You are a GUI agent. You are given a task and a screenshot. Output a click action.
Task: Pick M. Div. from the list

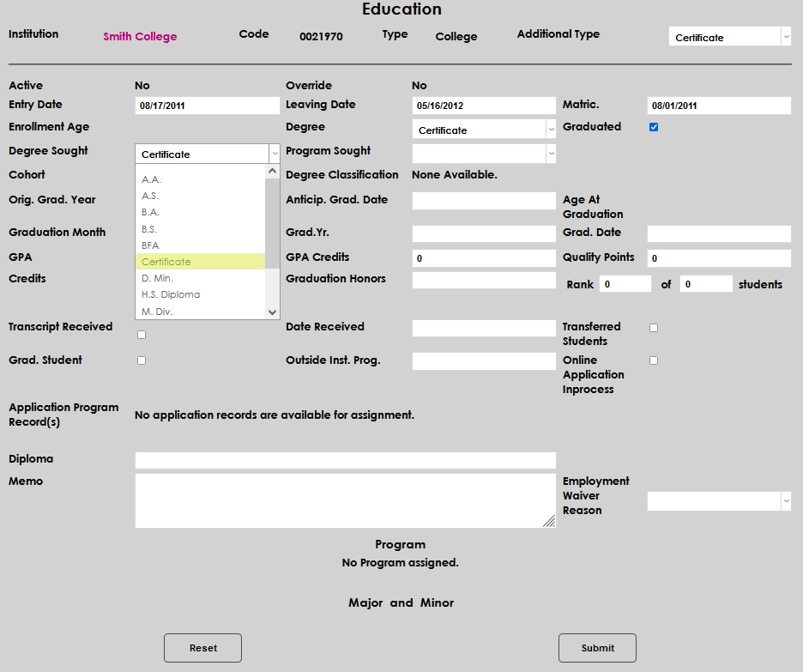[x=157, y=312]
